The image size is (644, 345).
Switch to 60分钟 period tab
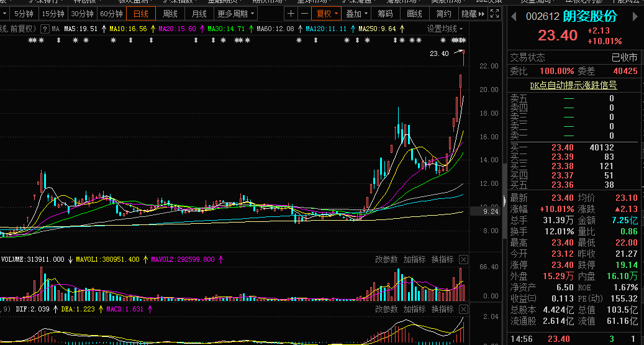[x=111, y=14]
